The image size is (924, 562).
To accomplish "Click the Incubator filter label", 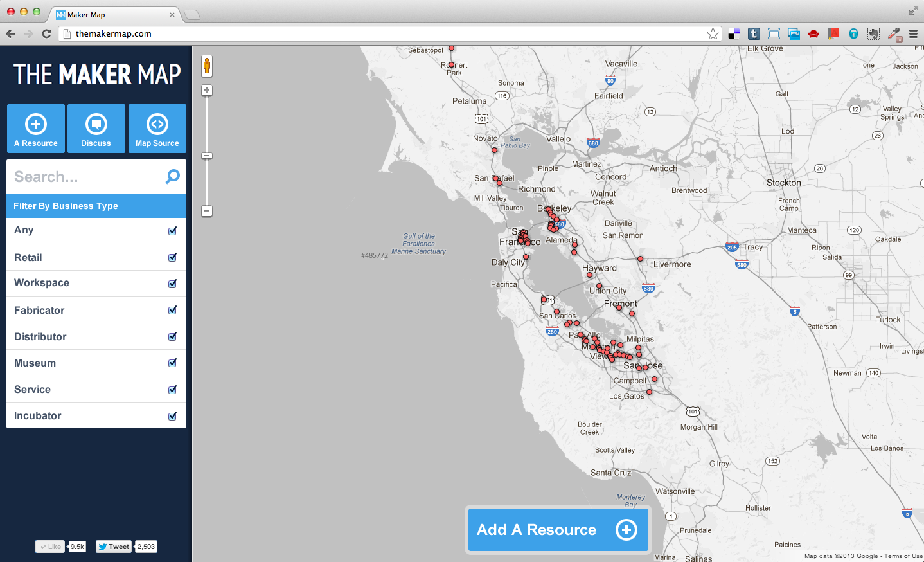I will click(38, 415).
